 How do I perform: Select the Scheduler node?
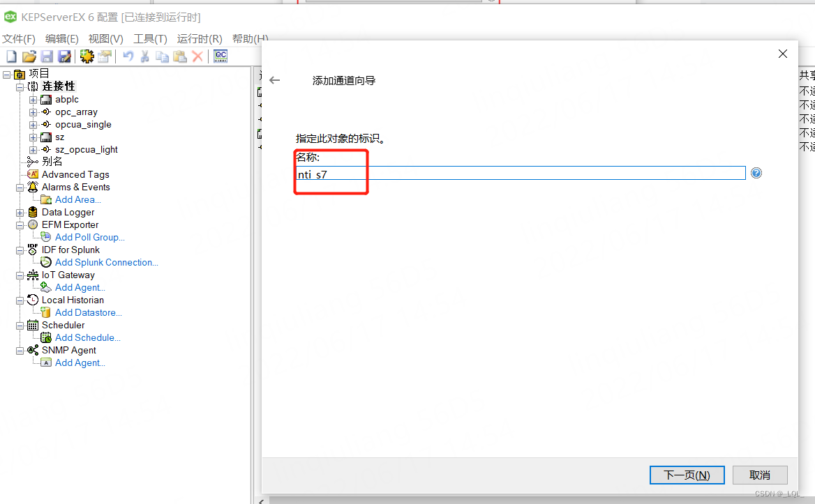(x=63, y=325)
